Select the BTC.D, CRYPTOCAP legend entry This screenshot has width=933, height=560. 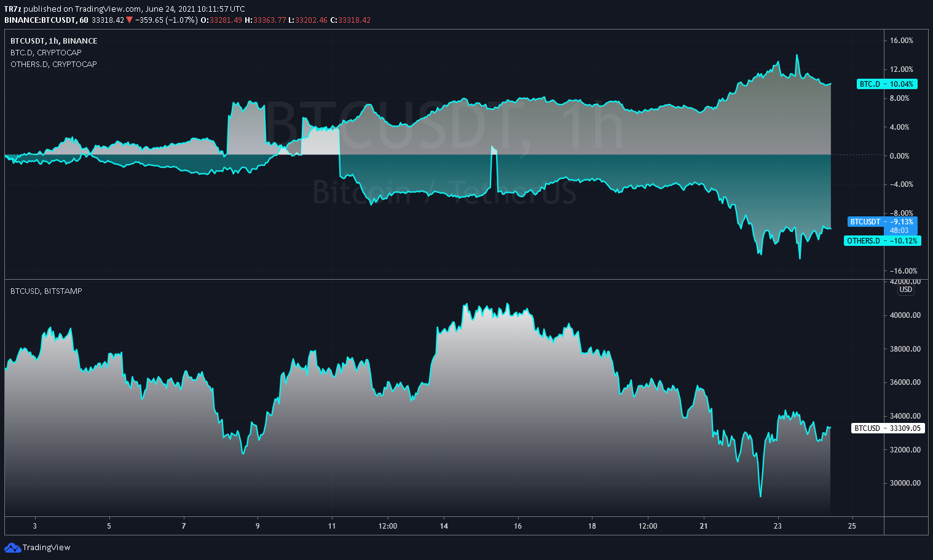tap(46, 53)
